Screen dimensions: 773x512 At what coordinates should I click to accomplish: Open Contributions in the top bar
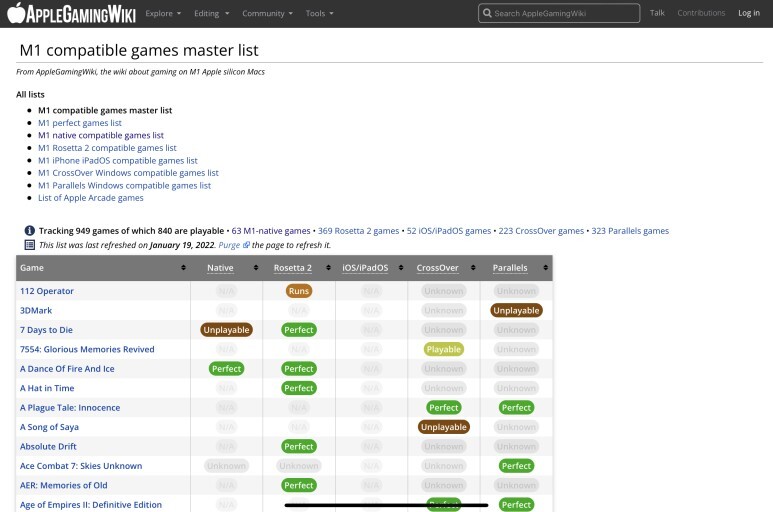click(x=701, y=13)
